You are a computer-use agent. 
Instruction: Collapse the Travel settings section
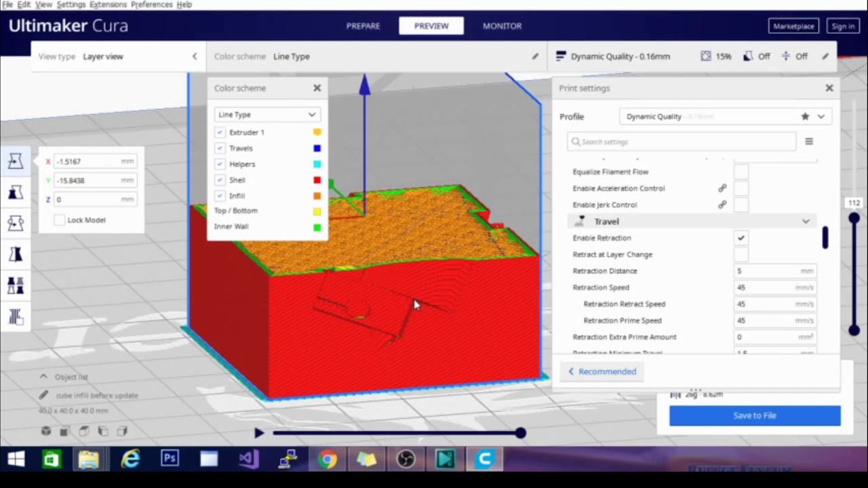(x=806, y=222)
